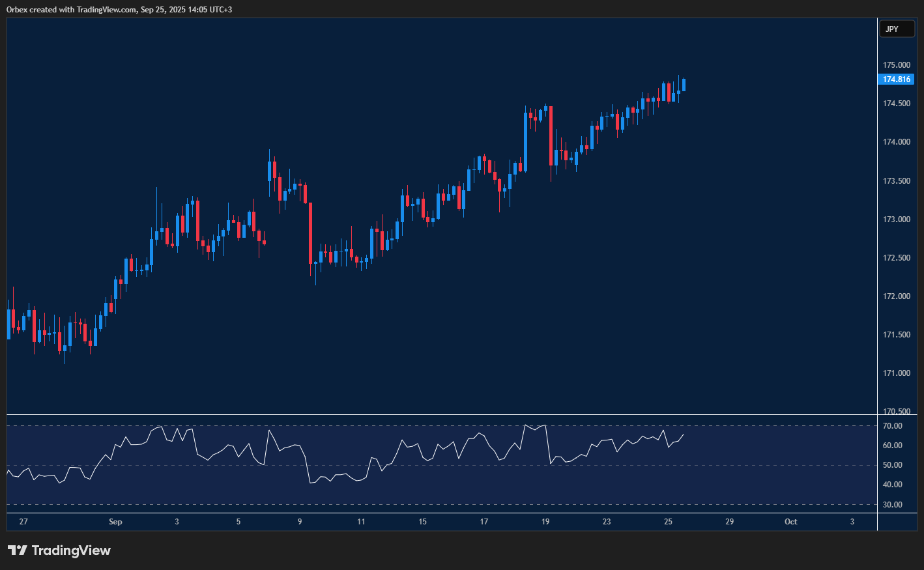Click the Sep label on time axis
This screenshot has width=924, height=570.
(115, 522)
